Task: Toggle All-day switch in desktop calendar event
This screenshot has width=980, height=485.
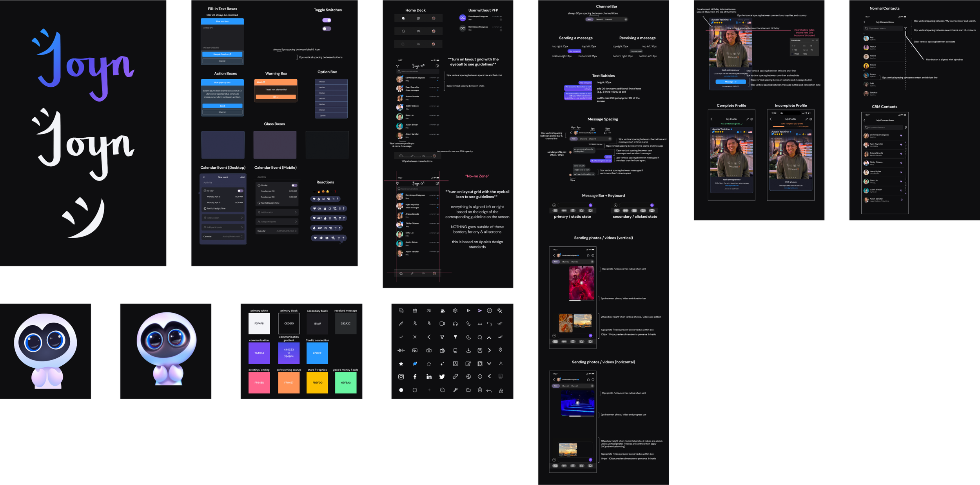Action: 240,191
